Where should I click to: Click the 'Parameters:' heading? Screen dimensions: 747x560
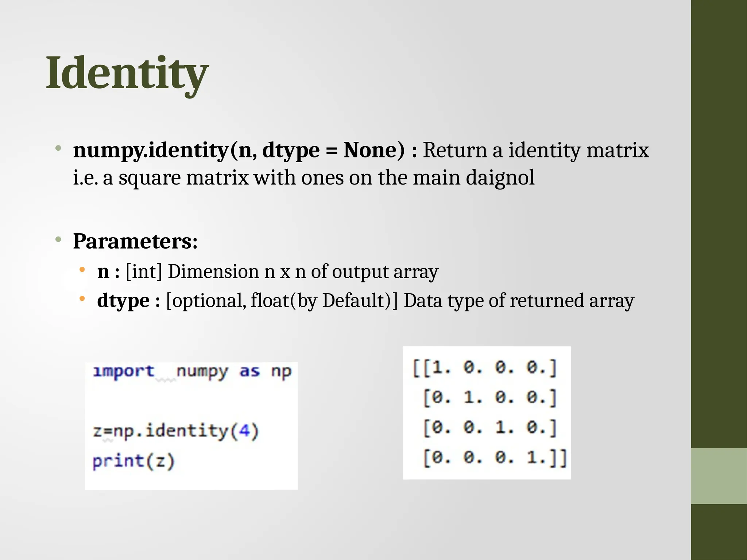135,241
